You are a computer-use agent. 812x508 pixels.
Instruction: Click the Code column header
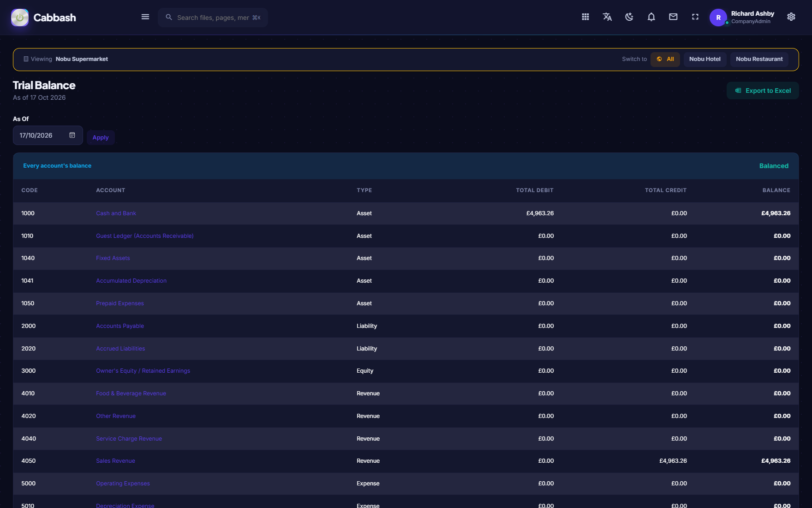click(30, 190)
